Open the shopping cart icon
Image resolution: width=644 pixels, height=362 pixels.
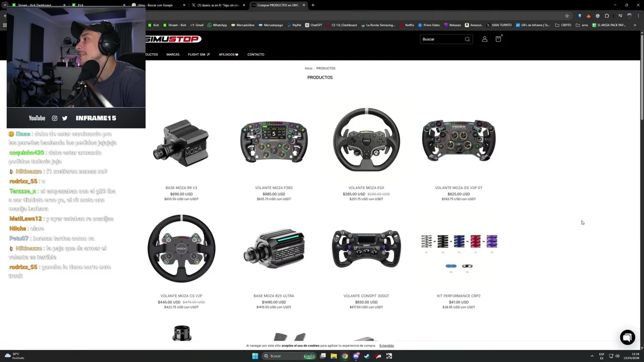pos(498,39)
